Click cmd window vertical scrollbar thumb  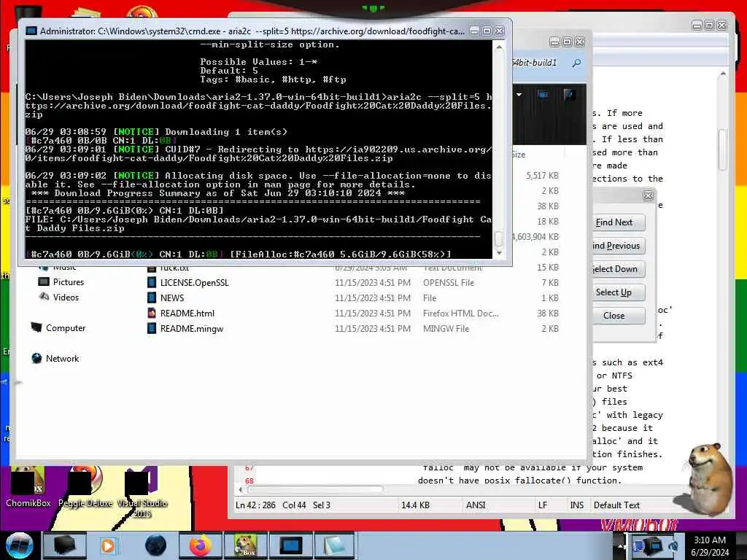point(499,238)
